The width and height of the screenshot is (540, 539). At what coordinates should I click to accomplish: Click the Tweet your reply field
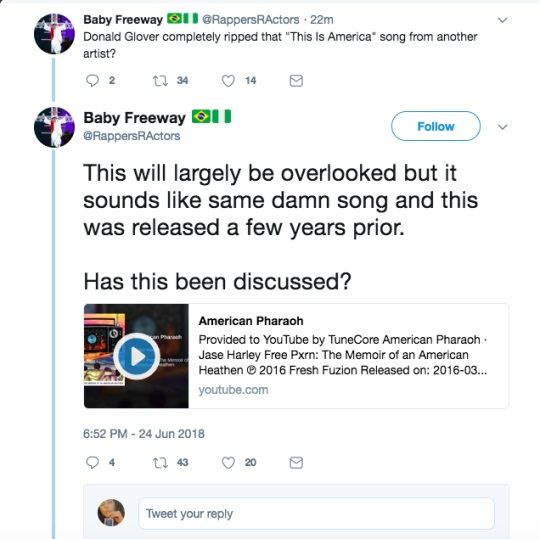click(316, 514)
